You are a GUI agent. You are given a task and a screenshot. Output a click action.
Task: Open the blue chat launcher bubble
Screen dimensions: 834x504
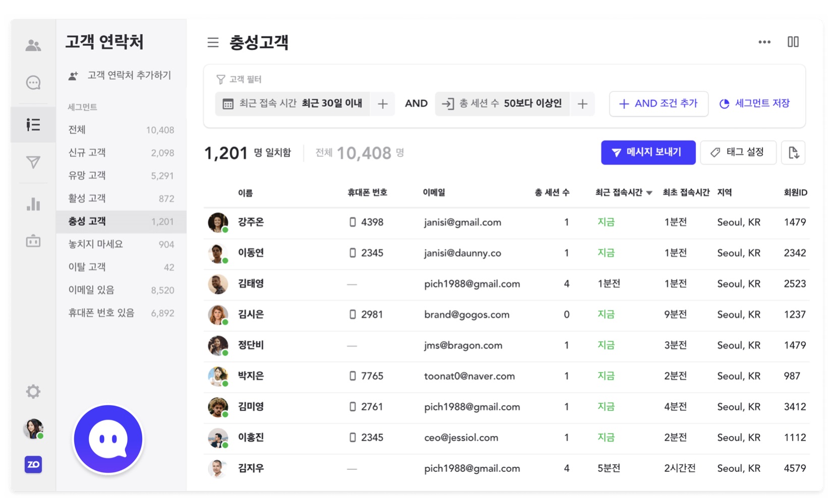point(108,439)
